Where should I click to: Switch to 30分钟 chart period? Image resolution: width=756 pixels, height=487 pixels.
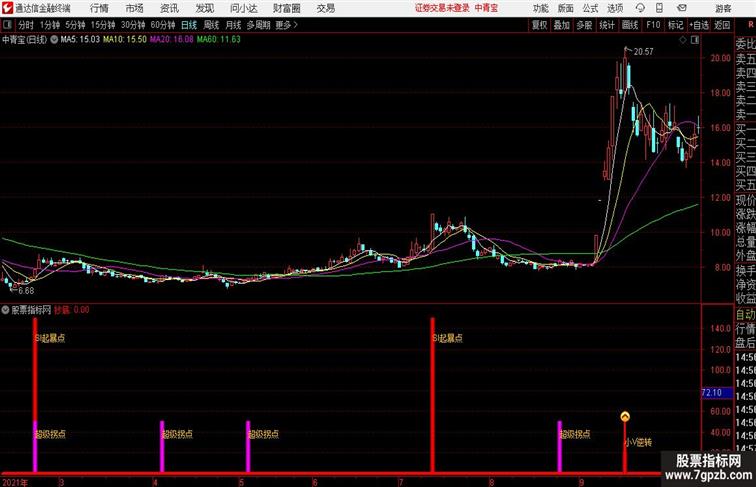pos(133,25)
